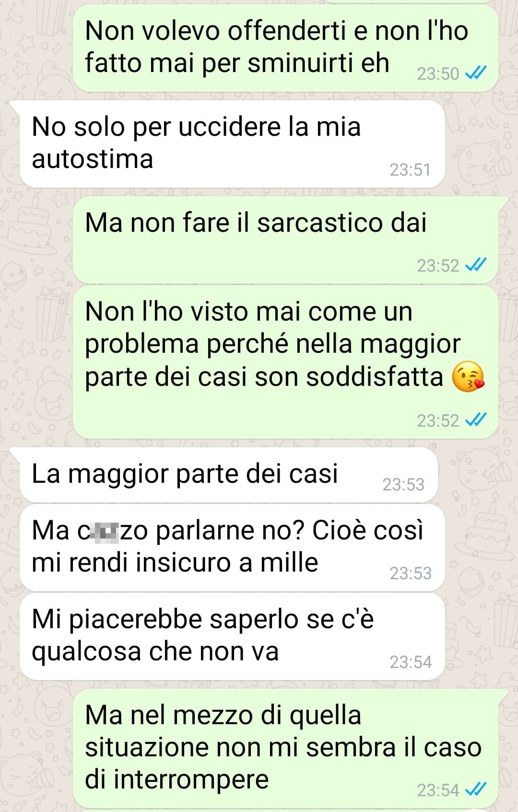Tap the message 'Ma nel mezzo di quella situazione'
Viewport: 518px width, 812px height.
285,749
